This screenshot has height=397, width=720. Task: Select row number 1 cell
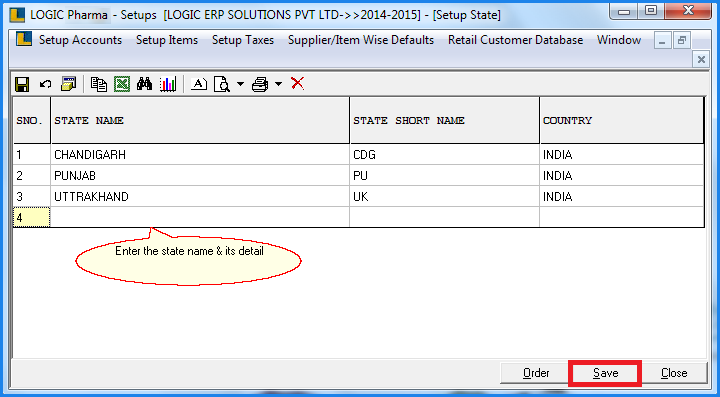click(32, 155)
